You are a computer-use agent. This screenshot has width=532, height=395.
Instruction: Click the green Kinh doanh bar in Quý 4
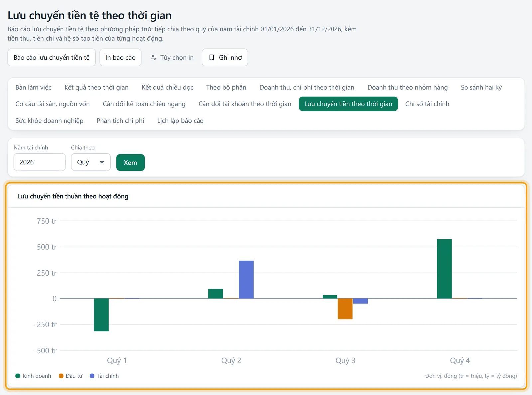click(444, 269)
